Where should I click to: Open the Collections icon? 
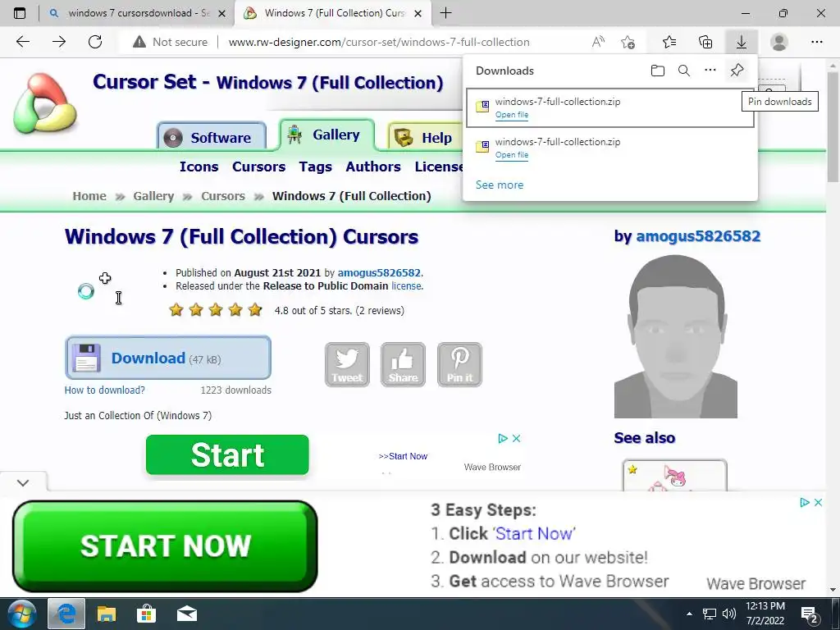(705, 42)
